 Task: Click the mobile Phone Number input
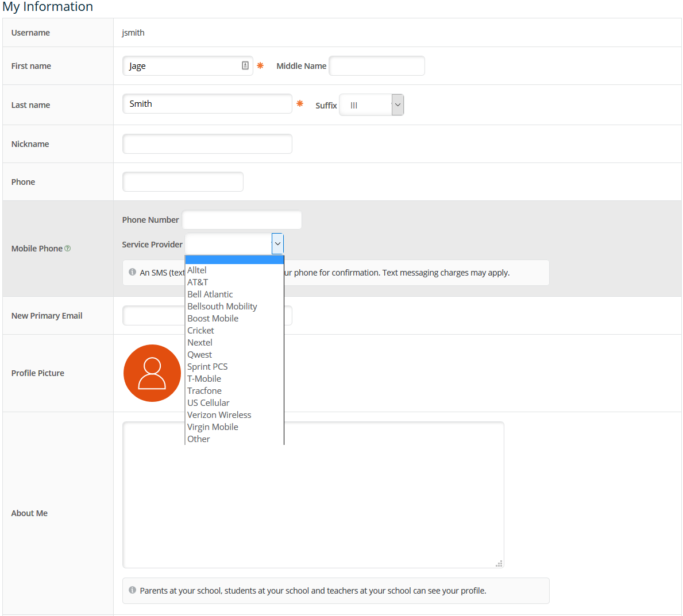click(x=242, y=220)
